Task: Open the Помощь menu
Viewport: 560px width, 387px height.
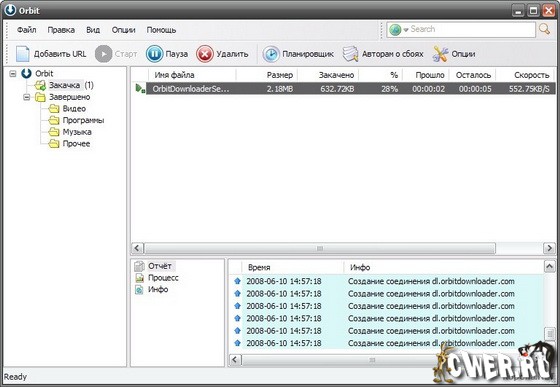Action: 161,30
